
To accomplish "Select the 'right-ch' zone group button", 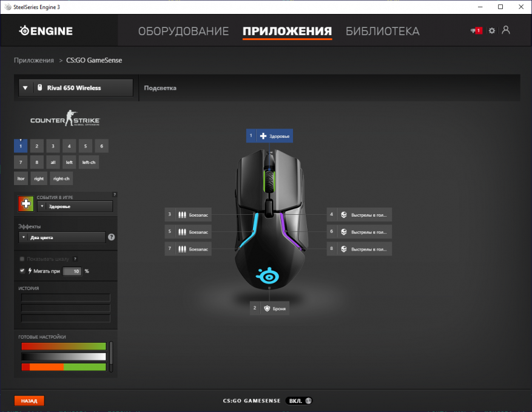I will (61, 178).
